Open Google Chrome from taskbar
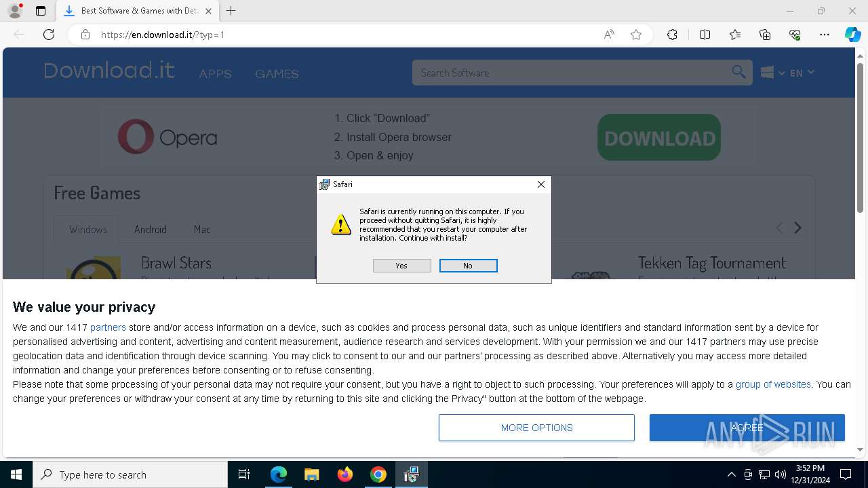868x488 pixels. click(378, 474)
